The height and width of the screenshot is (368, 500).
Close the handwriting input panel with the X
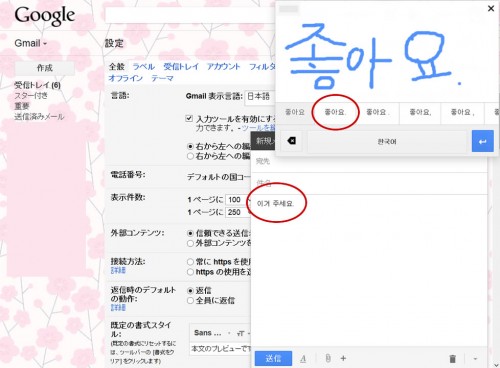[x=491, y=9]
